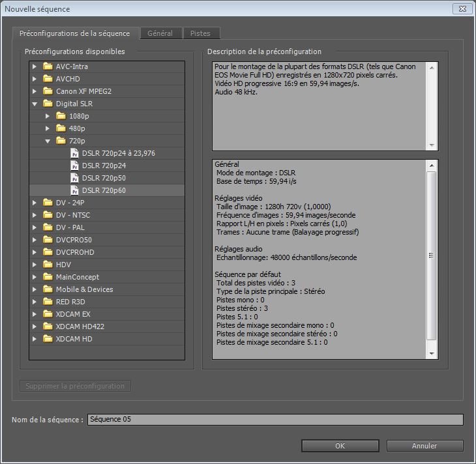The height and width of the screenshot is (464, 476).
Task: Click the XDCAM HD422 folder icon
Action: [x=48, y=326]
